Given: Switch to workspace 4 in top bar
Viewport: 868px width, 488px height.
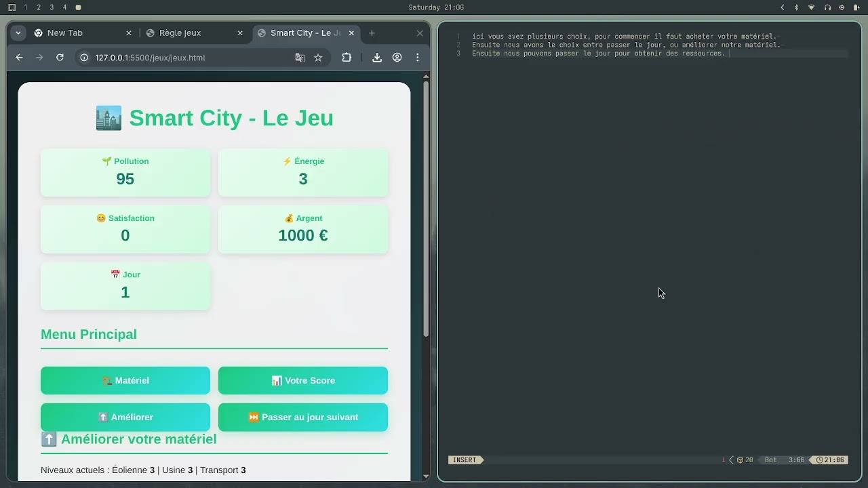Looking at the screenshot, I should coord(64,7).
